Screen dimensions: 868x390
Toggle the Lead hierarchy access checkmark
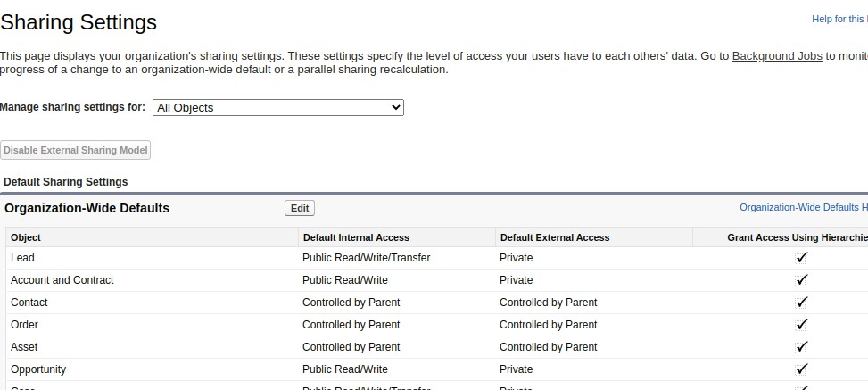click(x=802, y=258)
